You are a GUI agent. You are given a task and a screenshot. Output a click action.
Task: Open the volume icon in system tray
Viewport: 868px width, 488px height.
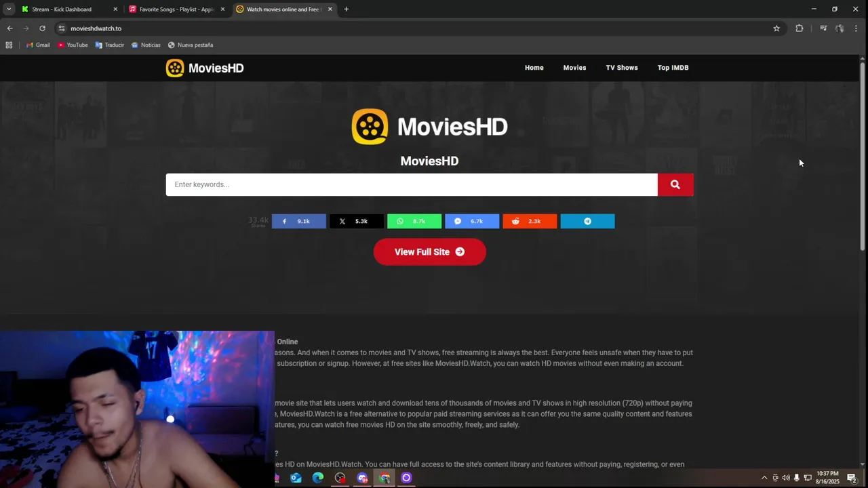click(x=786, y=478)
